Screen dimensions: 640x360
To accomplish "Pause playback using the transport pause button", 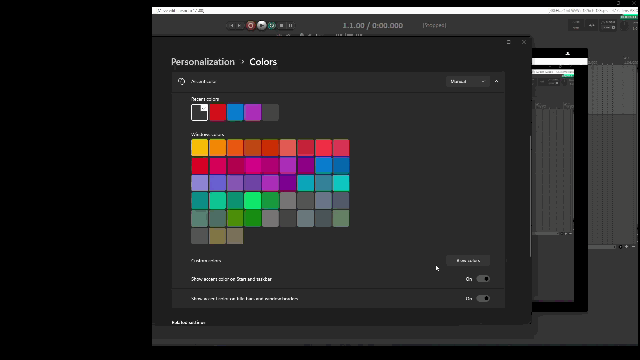I will [290, 25].
